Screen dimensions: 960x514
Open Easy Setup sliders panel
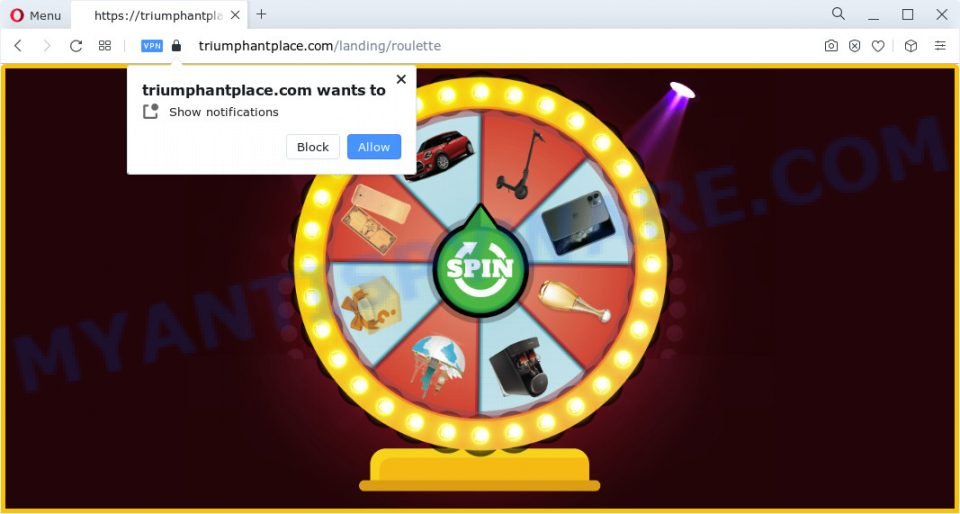(x=940, y=46)
